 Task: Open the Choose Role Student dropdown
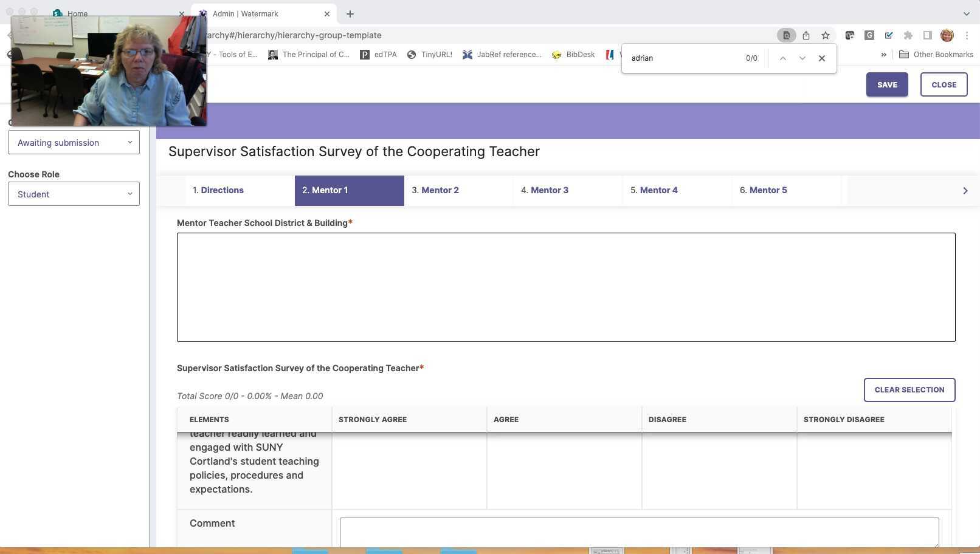(x=74, y=194)
